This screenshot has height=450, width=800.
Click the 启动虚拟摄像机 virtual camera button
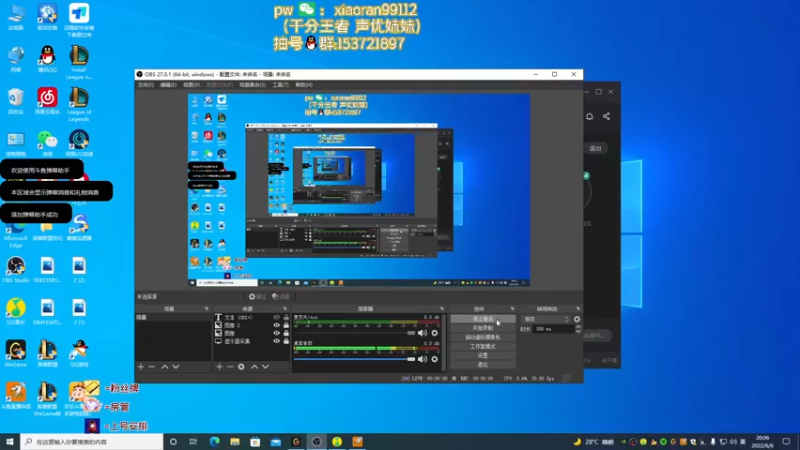coord(483,337)
